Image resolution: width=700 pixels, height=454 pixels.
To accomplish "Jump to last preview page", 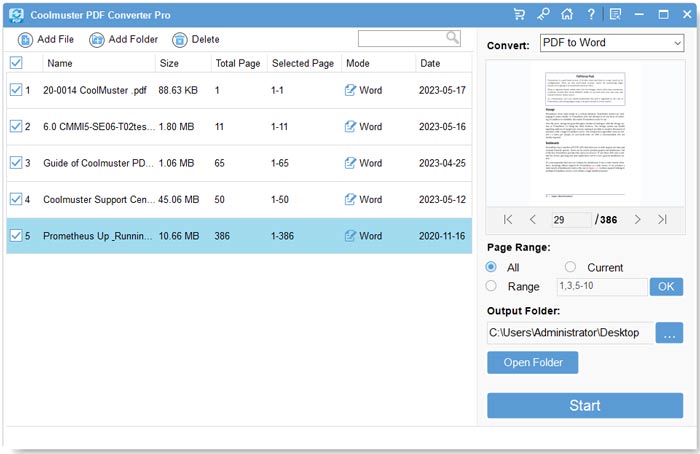I will 662,219.
